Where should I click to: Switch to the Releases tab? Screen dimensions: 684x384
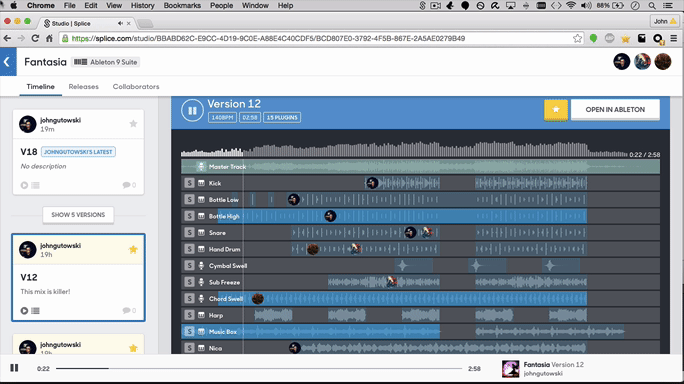click(83, 86)
